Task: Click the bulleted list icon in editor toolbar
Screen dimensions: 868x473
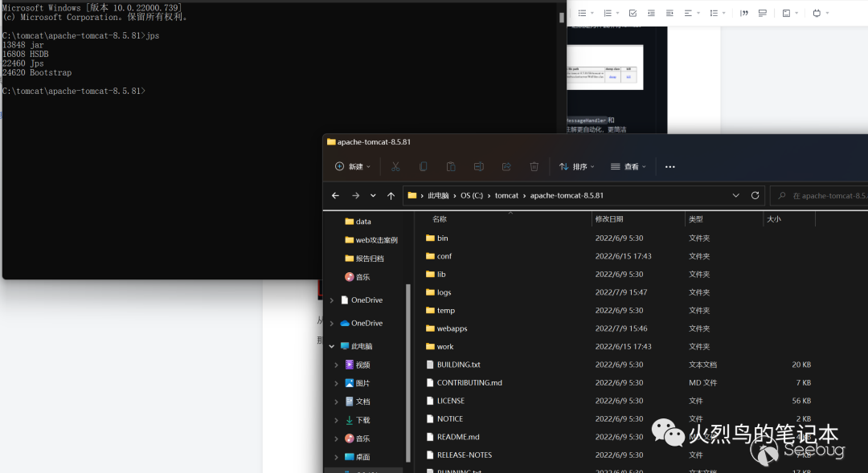Action: tap(582, 13)
